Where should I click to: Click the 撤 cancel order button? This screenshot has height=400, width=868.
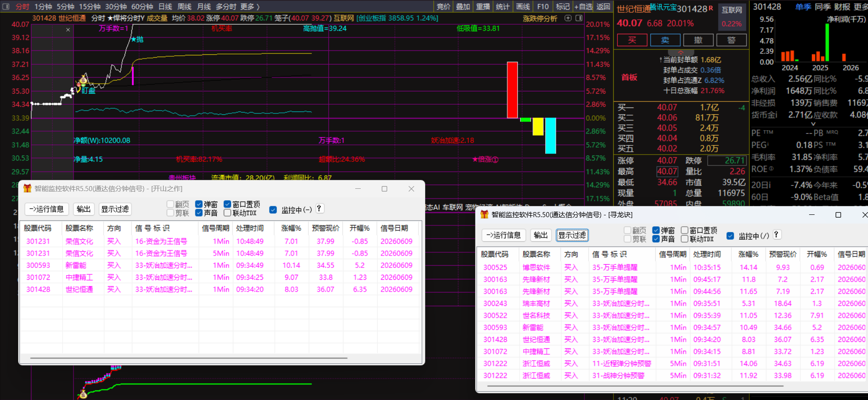coord(699,40)
